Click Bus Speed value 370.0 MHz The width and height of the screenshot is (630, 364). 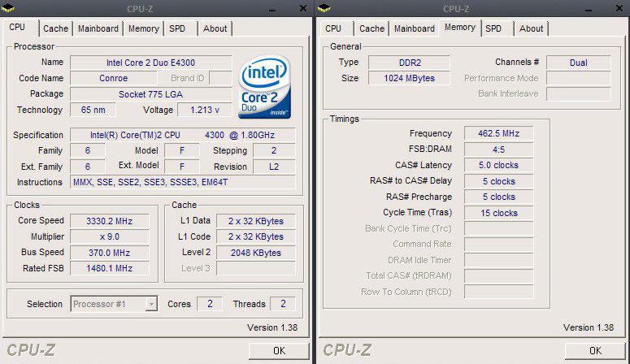click(109, 253)
